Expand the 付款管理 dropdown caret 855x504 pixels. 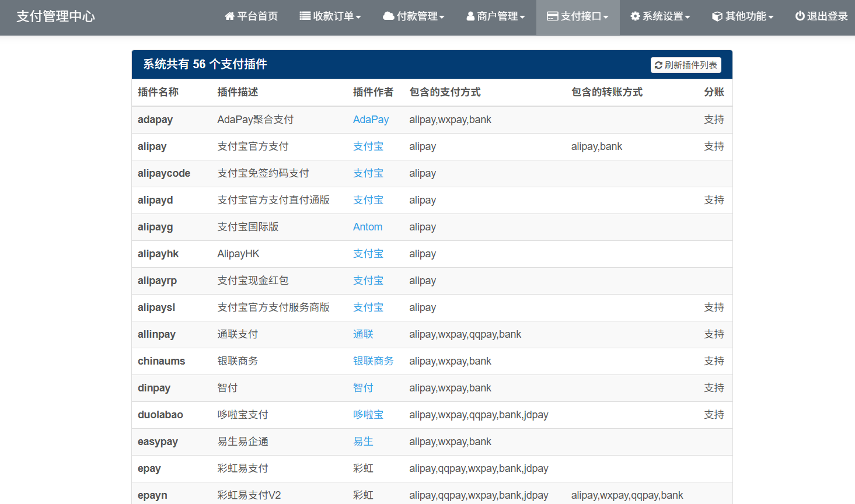442,17
